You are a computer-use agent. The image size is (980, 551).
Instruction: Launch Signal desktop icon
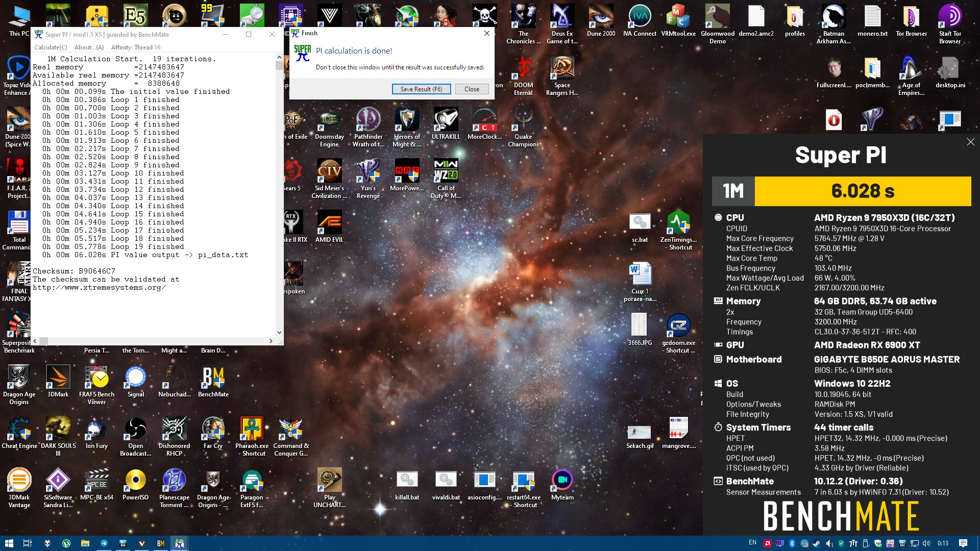(136, 382)
